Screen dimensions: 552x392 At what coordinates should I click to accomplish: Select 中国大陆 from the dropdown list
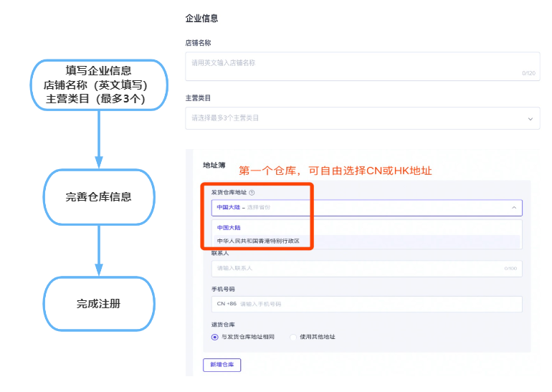pos(229,228)
